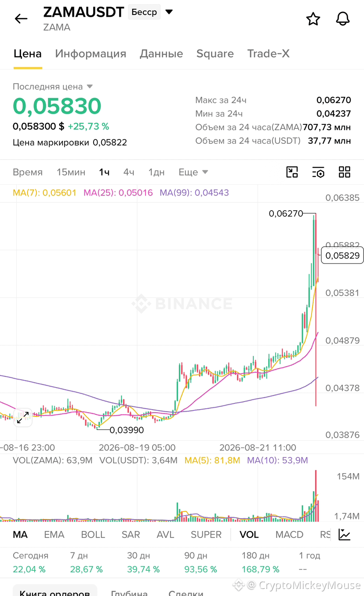Viewport: 364px width, 596px height.
Task: Toggle the AVL indicator
Action: pos(166,534)
